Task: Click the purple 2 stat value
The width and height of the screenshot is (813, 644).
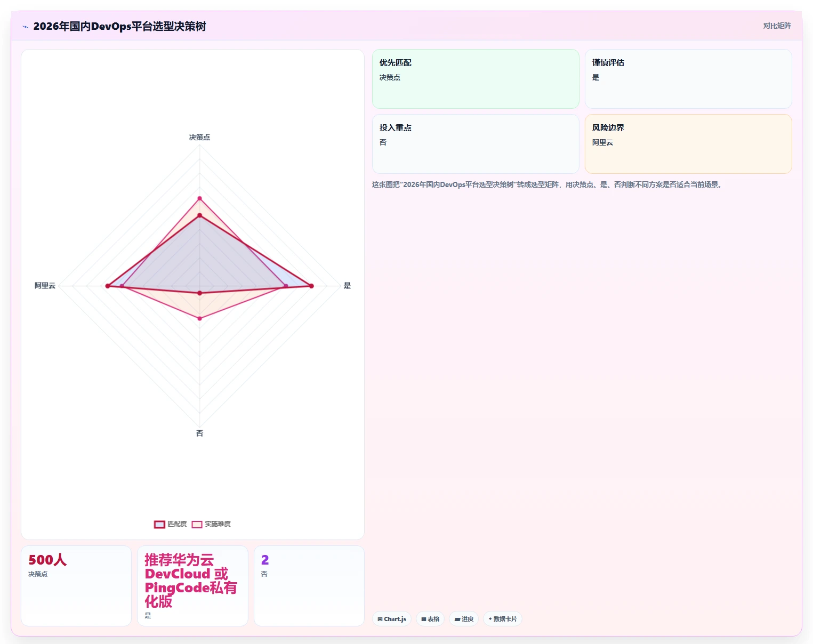Action: pyautogui.click(x=265, y=560)
